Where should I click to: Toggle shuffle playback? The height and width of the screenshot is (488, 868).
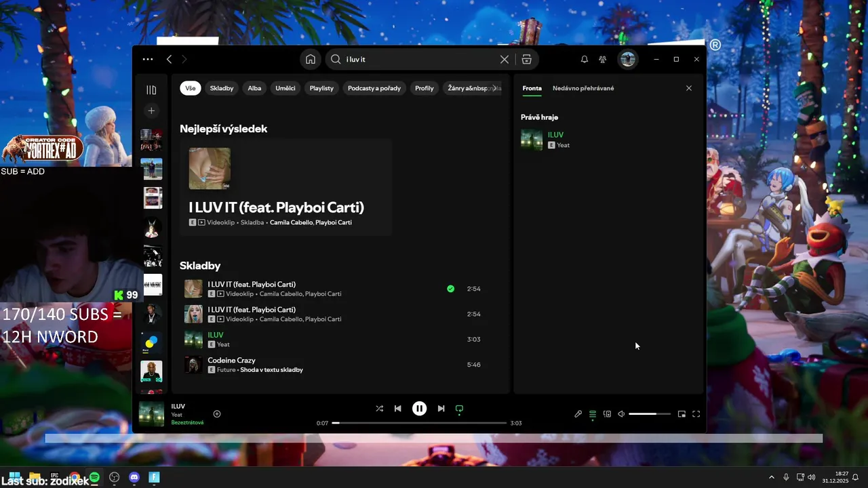pos(379,409)
